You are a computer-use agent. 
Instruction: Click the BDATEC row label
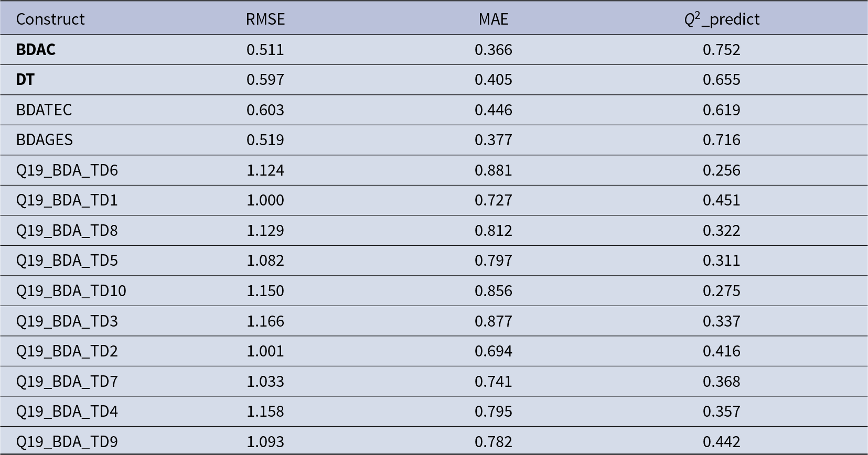44,110
